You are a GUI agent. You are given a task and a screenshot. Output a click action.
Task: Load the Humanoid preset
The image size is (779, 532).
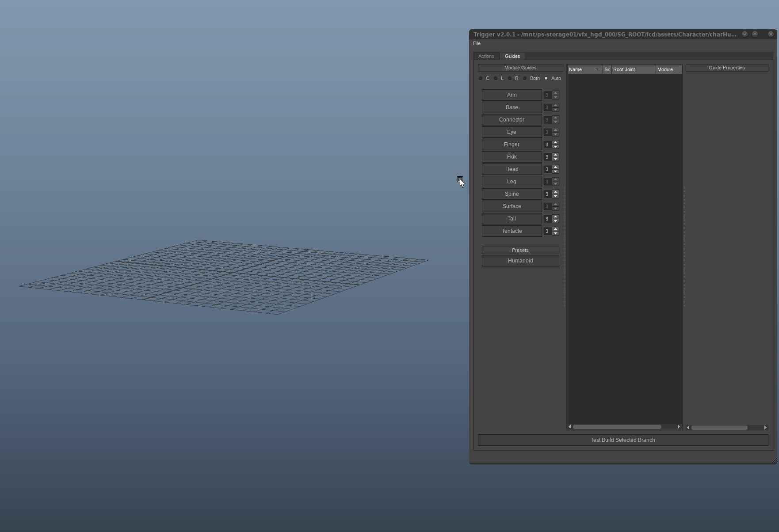pyautogui.click(x=520, y=261)
